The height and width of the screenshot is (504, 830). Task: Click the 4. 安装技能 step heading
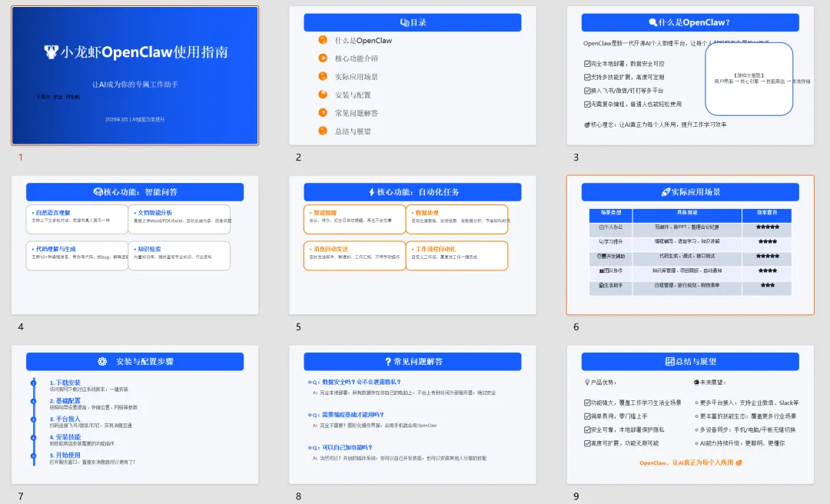coord(65,437)
